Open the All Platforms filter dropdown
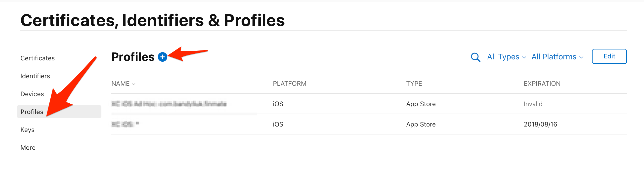The width and height of the screenshot is (644, 170). point(557,57)
